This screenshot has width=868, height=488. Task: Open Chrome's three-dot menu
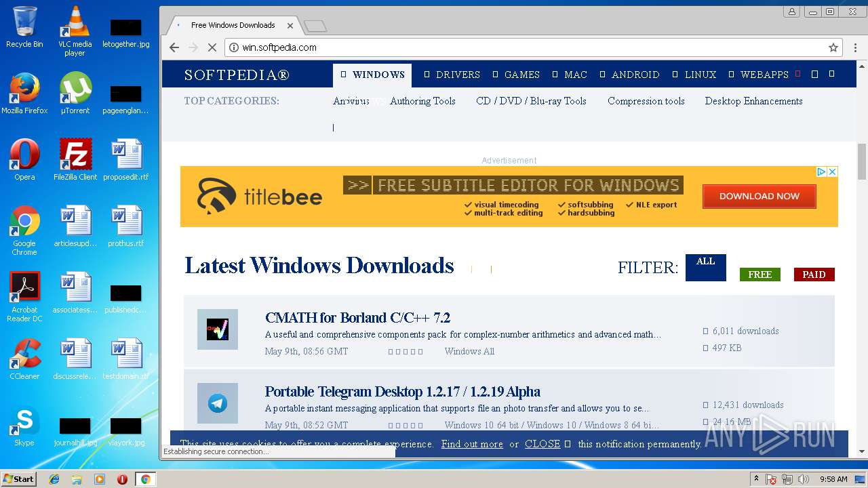(855, 47)
